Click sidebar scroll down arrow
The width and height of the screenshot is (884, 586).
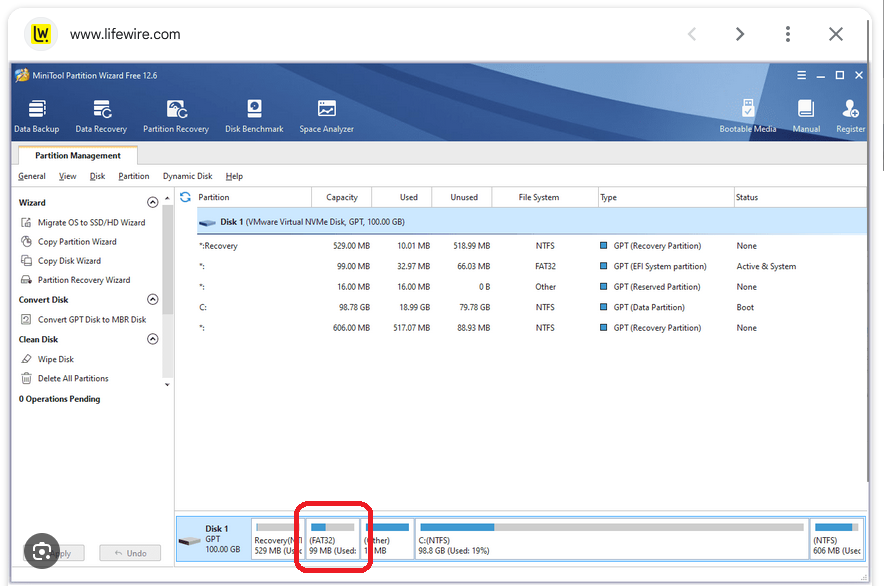point(167,385)
